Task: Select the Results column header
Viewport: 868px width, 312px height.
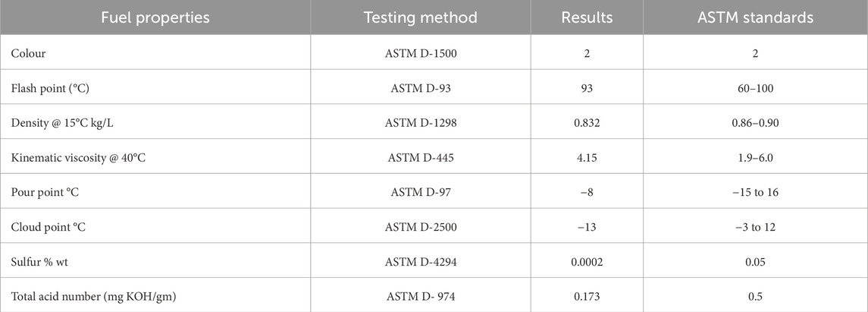Action: click(x=586, y=18)
